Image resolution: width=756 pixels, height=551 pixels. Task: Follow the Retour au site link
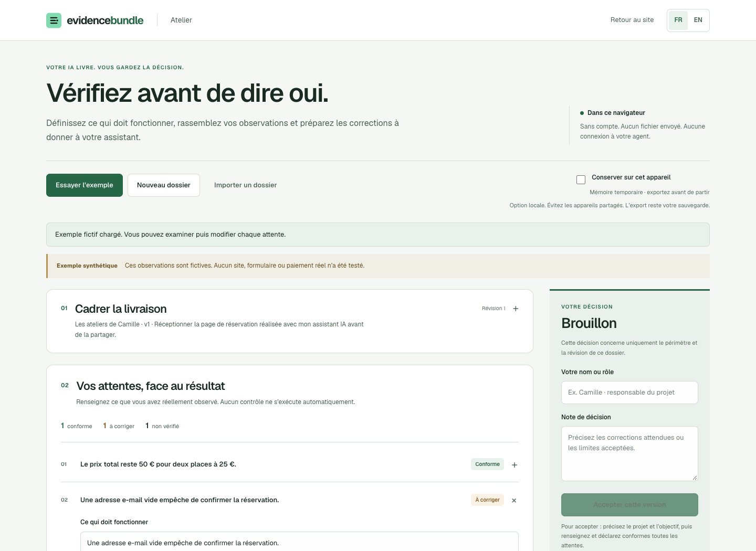(632, 20)
